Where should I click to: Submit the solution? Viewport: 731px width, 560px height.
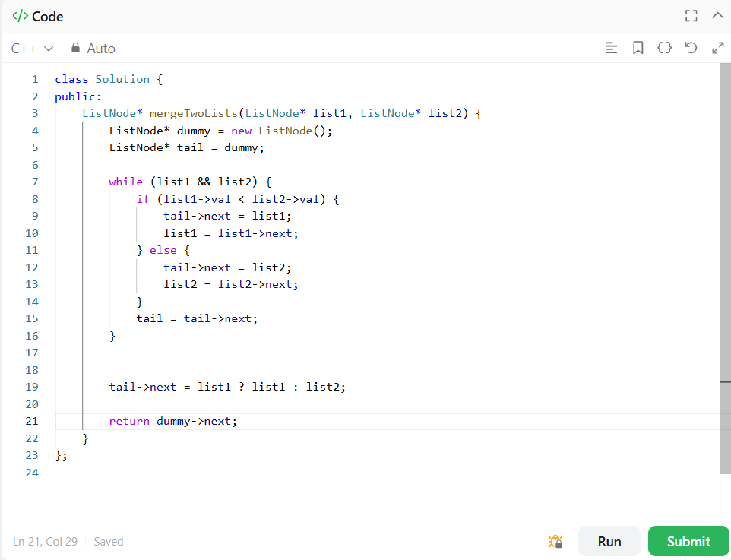[x=688, y=541]
